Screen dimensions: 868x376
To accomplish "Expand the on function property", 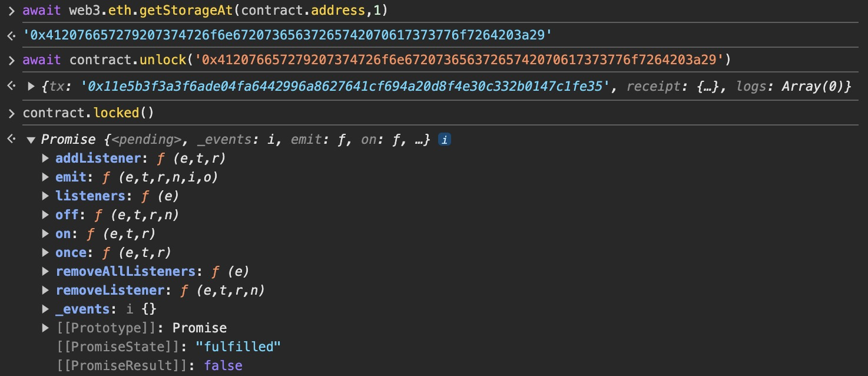I will pyautogui.click(x=45, y=234).
